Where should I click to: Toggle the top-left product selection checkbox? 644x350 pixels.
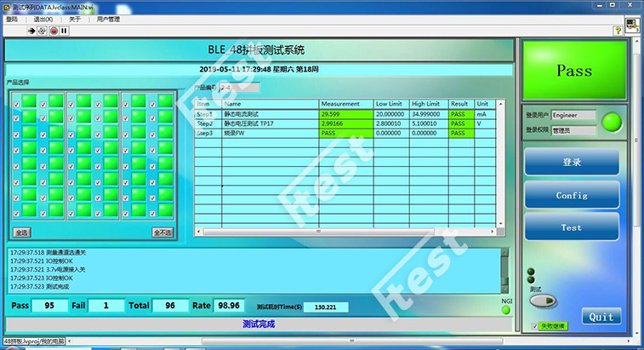tap(17, 106)
